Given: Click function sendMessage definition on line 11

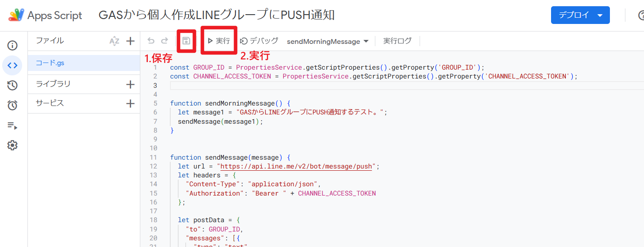Looking at the screenshot, I should pos(230,157).
